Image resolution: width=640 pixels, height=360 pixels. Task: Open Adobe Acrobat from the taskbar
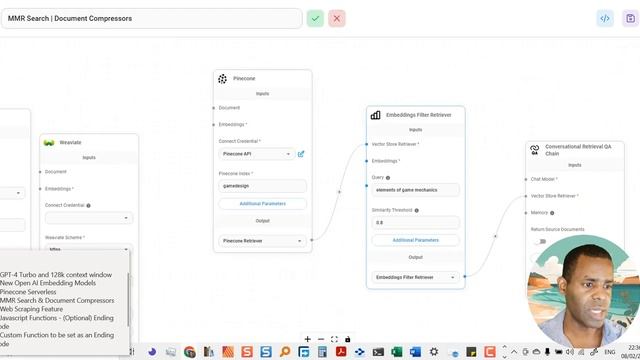coord(341,351)
